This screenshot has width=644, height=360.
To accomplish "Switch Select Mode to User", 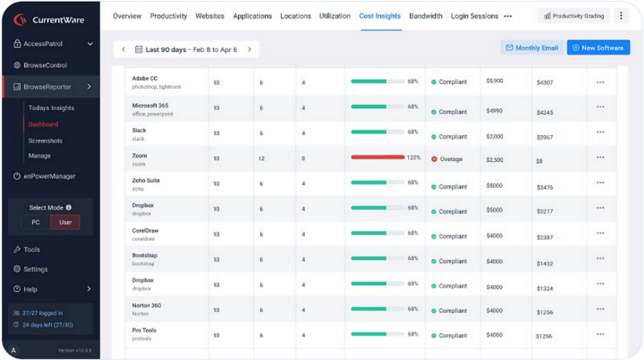I will [65, 222].
